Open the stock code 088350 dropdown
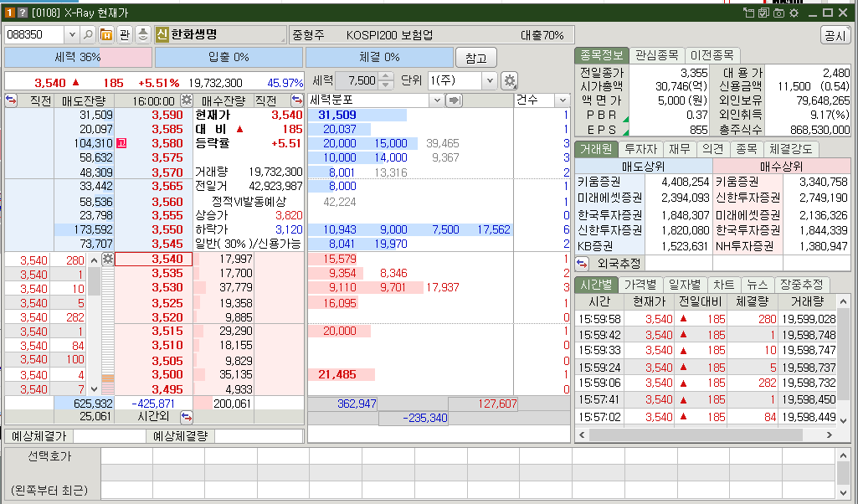This screenshot has width=858, height=504. click(71, 35)
